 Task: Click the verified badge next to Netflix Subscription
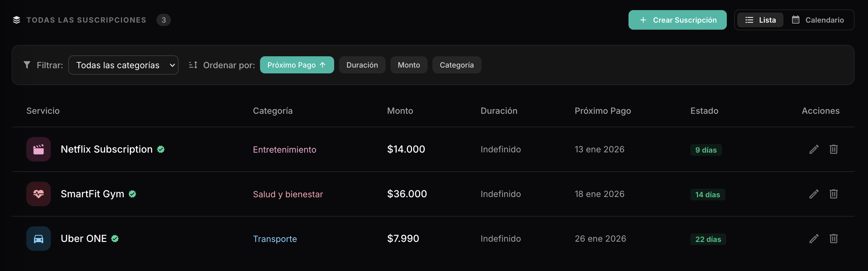(161, 150)
